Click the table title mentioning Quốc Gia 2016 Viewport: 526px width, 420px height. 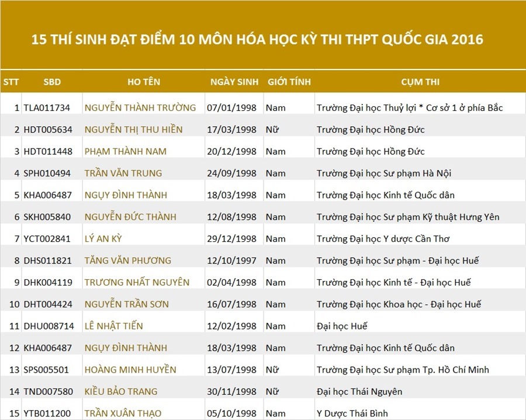tap(257, 40)
